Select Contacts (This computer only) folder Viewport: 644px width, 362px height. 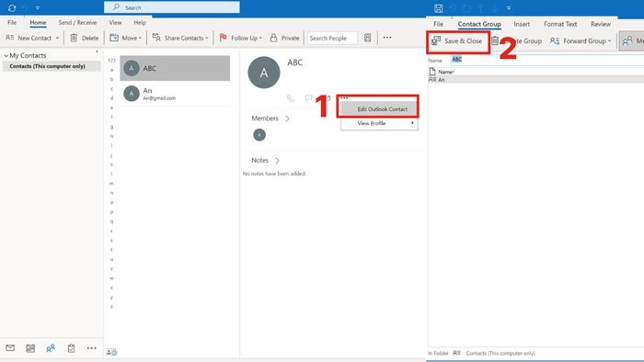[52, 66]
